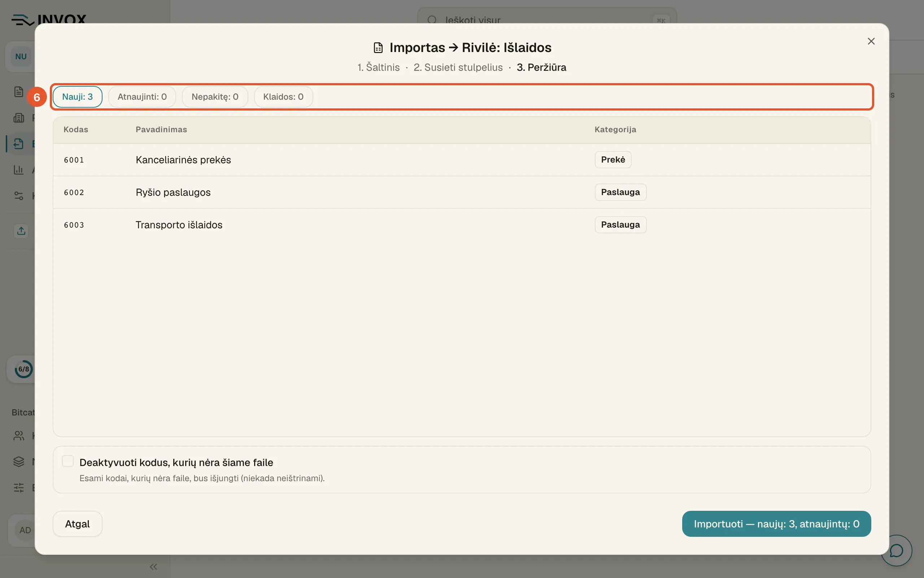Click the Kategorija column header

[x=615, y=130]
